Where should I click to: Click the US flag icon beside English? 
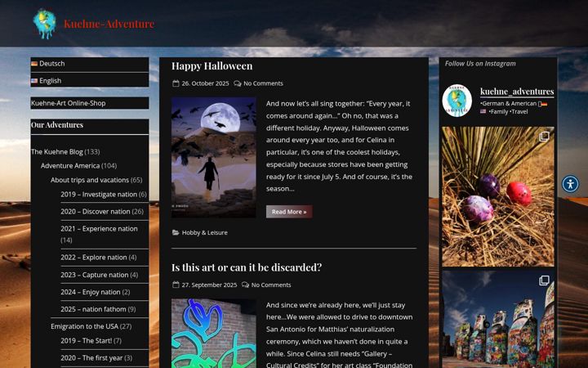(34, 81)
